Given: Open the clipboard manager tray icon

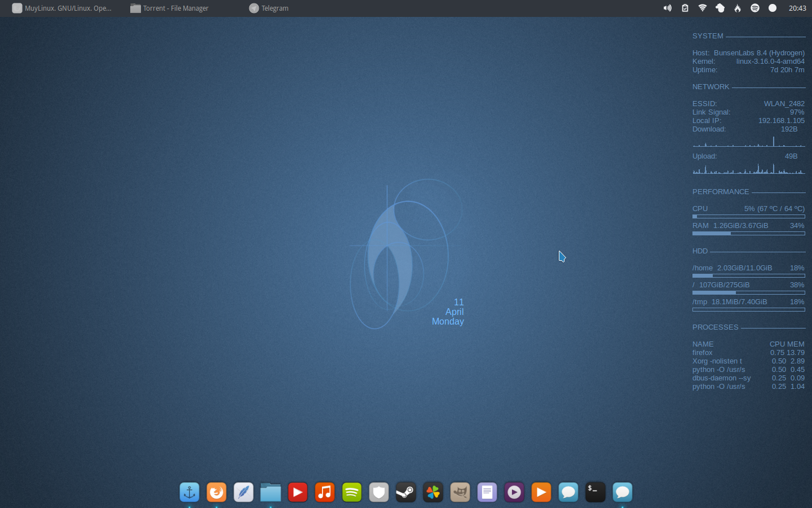Looking at the screenshot, I should [x=685, y=8].
